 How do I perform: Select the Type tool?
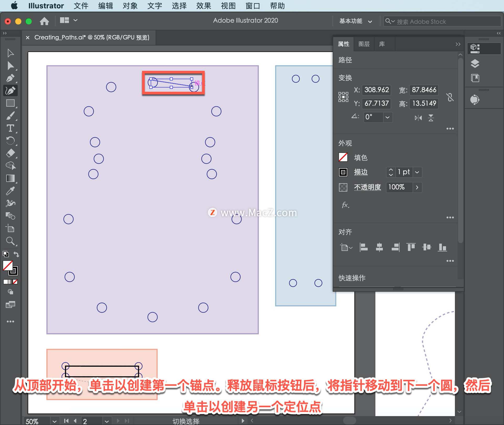pyautogui.click(x=10, y=128)
